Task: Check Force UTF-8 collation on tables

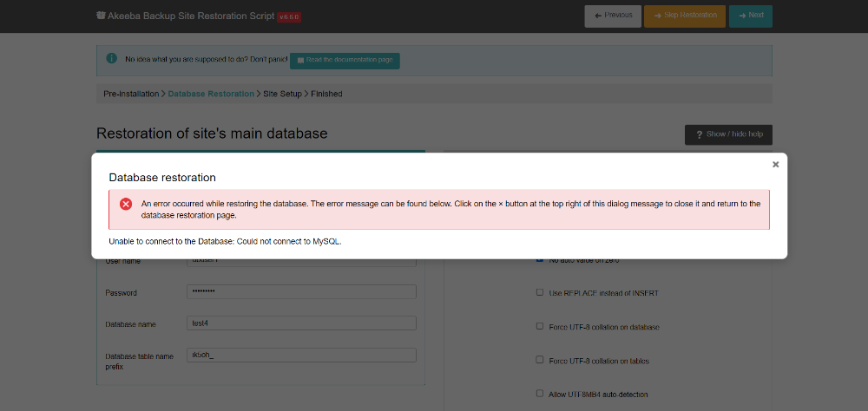Action: point(540,361)
